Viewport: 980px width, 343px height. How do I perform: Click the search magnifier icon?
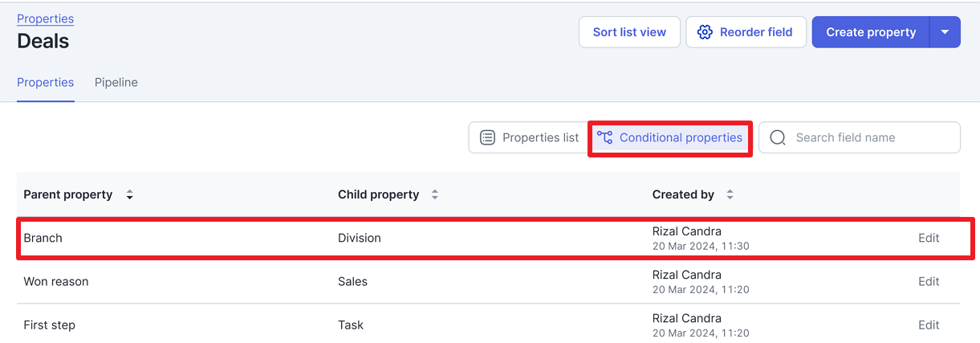coord(777,137)
